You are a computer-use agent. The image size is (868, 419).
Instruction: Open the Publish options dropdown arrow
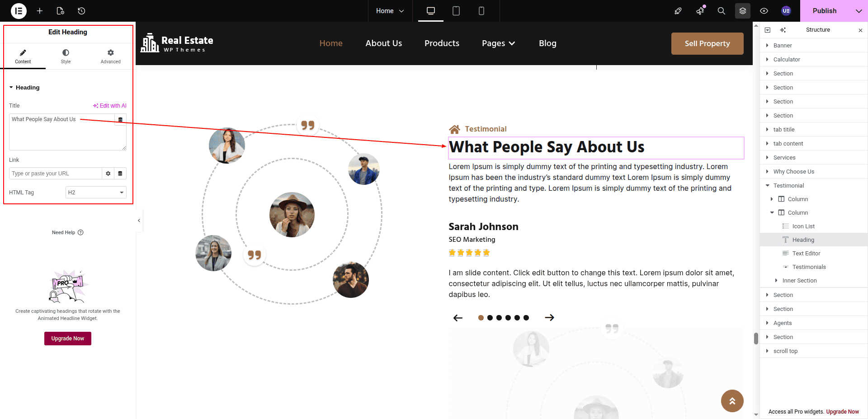[859, 11]
